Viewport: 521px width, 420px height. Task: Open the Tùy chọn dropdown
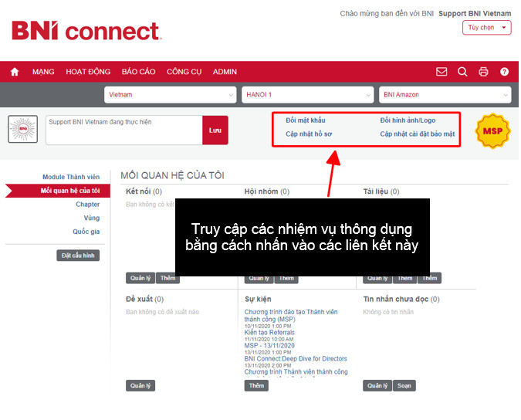pyautogui.click(x=486, y=28)
